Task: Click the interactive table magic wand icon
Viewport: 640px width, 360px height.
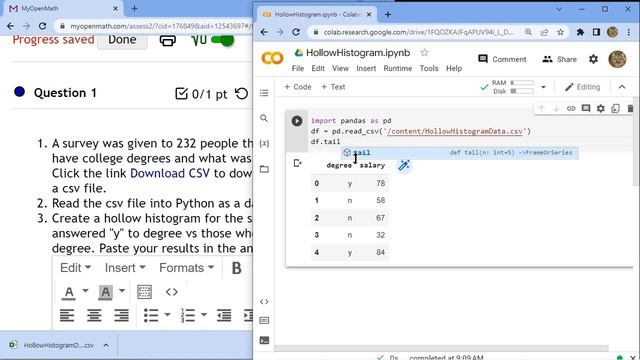Action: tap(404, 165)
